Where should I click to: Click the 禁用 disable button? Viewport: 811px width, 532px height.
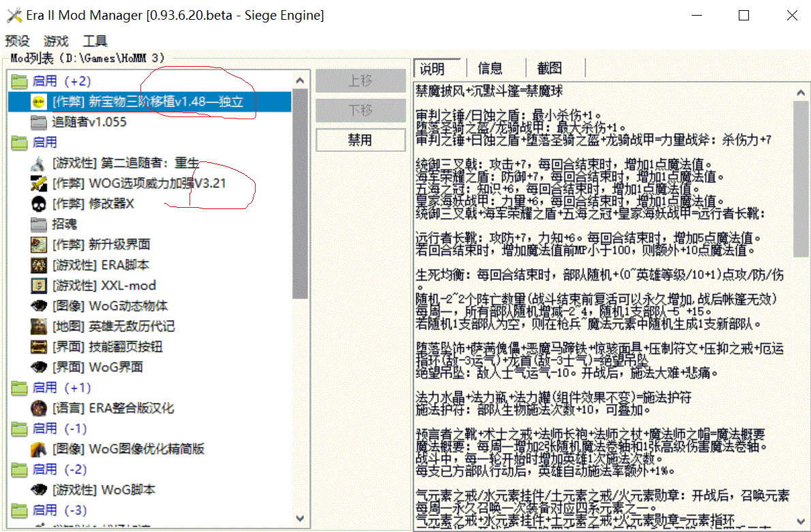point(361,140)
